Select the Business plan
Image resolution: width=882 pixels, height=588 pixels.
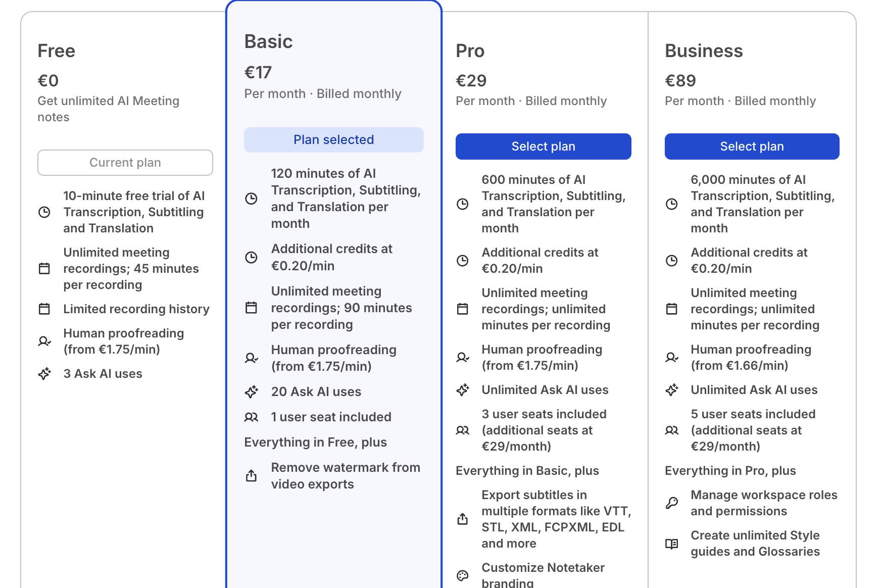click(x=752, y=146)
